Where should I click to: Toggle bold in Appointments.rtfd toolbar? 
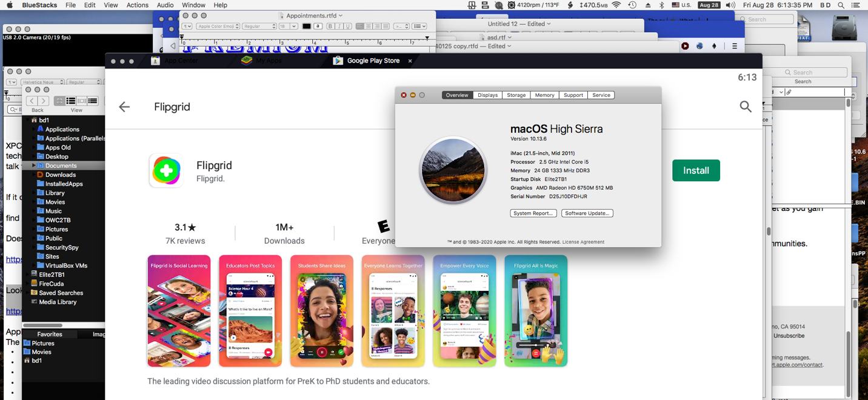(330, 27)
